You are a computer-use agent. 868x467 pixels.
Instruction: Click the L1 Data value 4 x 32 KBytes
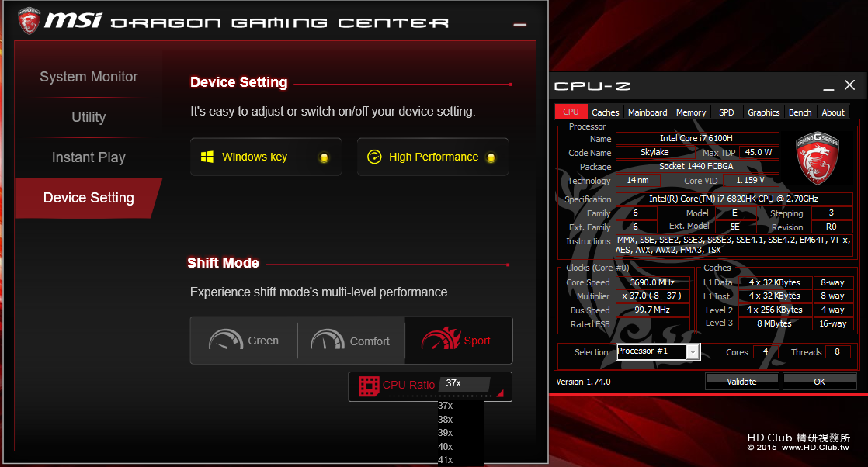coord(775,282)
